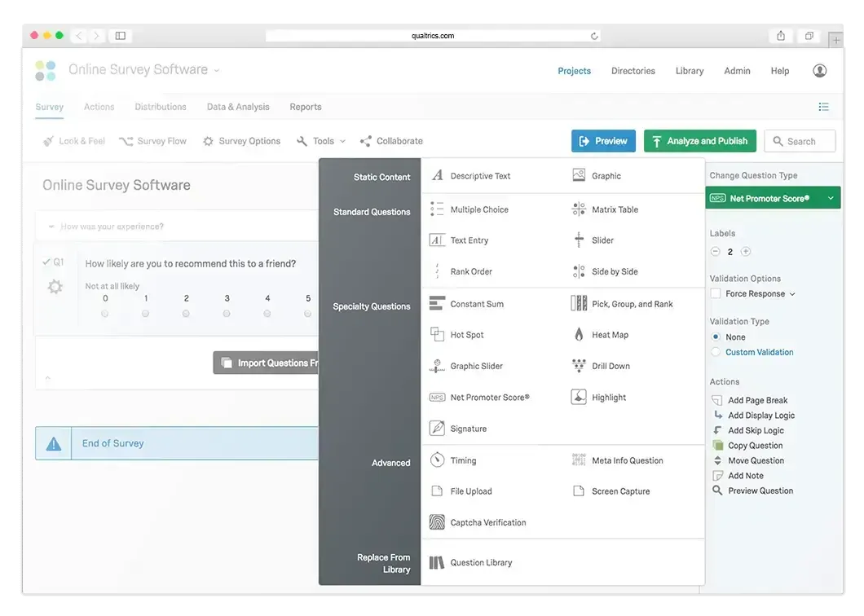Screen dimensions: 864x616
Task: Select the Drill Down icon
Action: 579,365
